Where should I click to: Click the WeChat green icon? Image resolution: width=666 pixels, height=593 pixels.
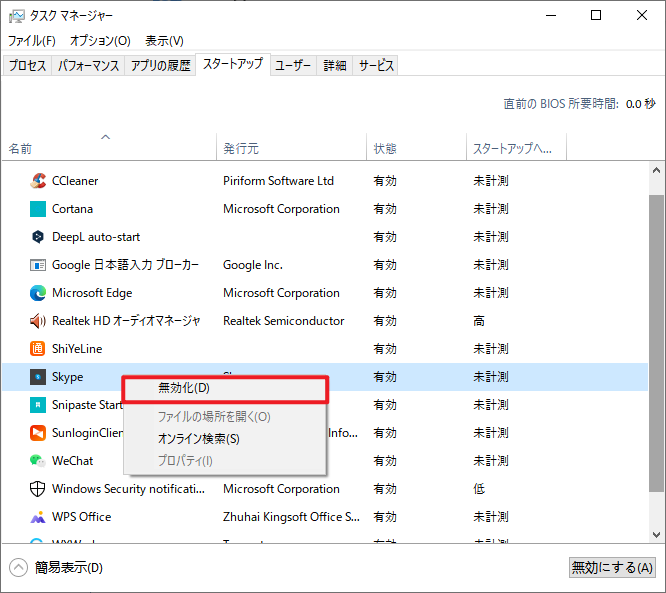click(x=38, y=461)
